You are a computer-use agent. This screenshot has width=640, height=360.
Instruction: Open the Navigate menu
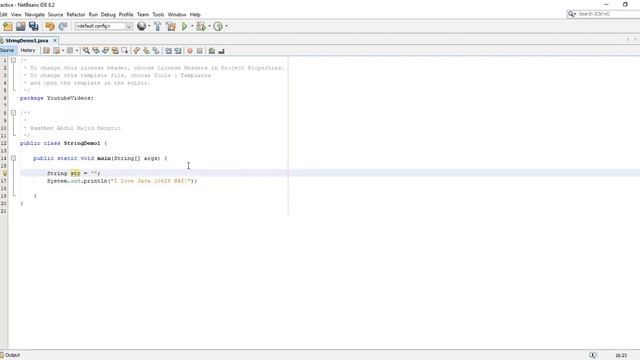(35, 14)
